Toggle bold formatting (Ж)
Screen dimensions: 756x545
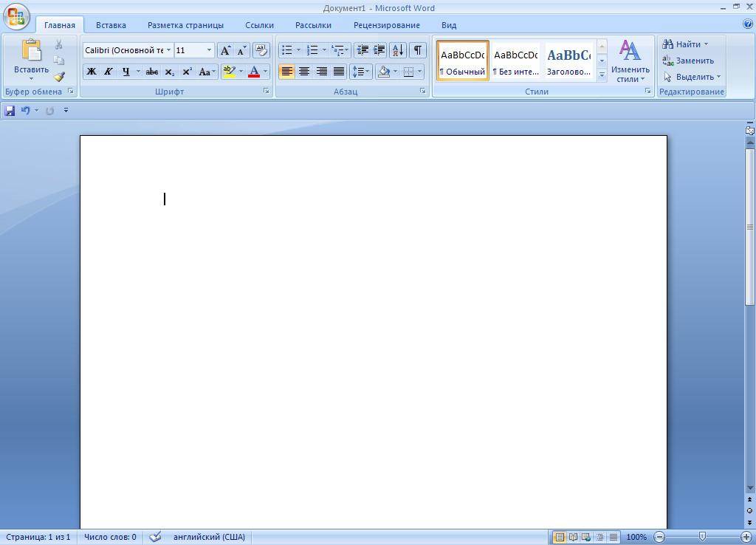click(91, 72)
